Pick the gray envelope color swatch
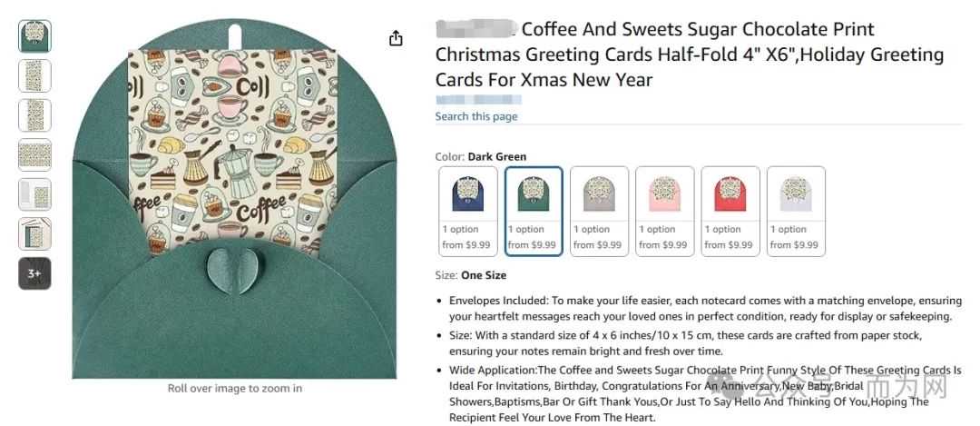980x426 pixels. pos(599,211)
